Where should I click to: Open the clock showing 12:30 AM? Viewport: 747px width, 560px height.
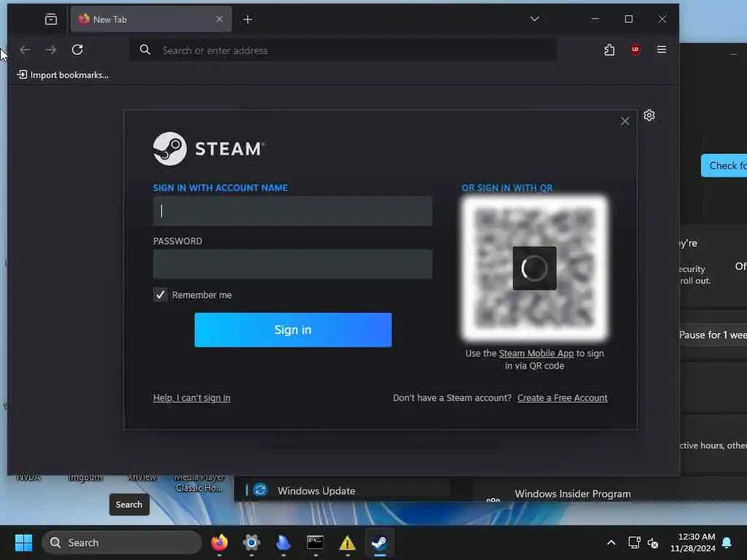click(x=693, y=542)
